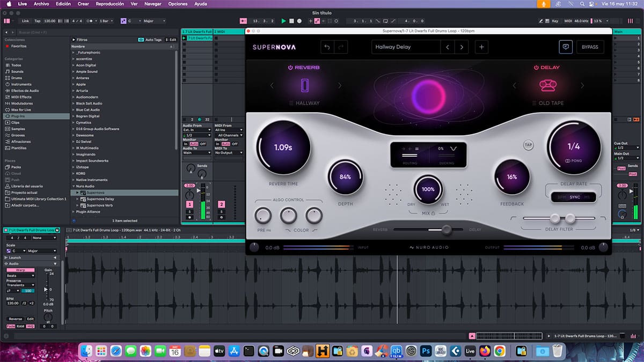Viewport: 644px width, 362px height.
Task: Toggle the Ableton metronome
Action: click(90, 21)
